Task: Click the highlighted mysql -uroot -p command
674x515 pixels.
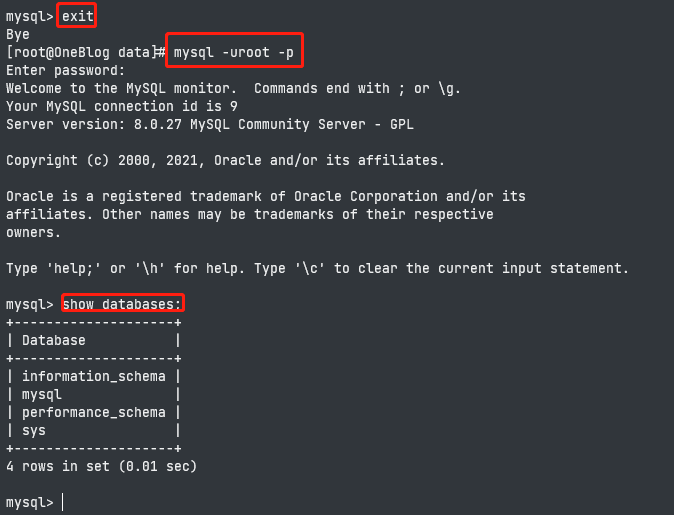Action: (x=233, y=52)
